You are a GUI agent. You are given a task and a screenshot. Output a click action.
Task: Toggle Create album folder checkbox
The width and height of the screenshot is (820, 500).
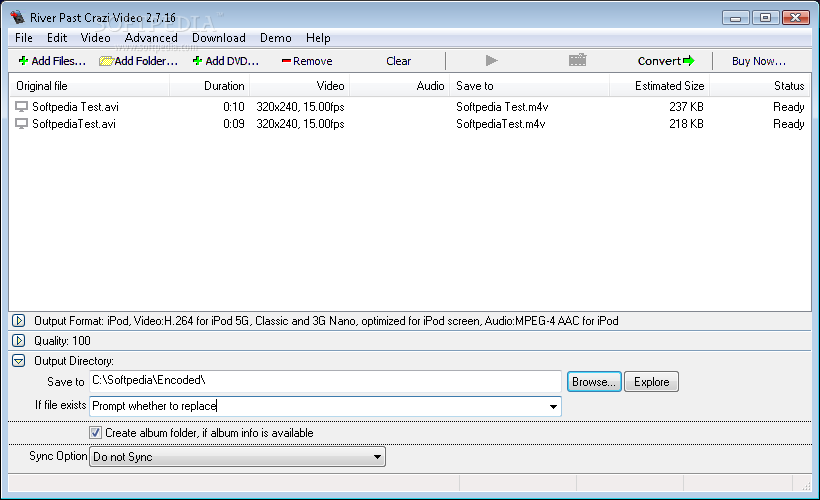[x=95, y=433]
